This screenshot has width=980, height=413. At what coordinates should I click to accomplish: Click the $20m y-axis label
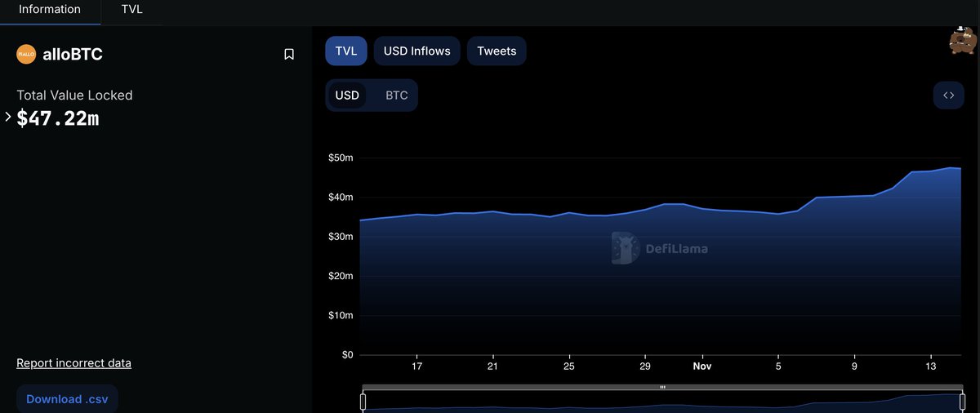[341, 276]
